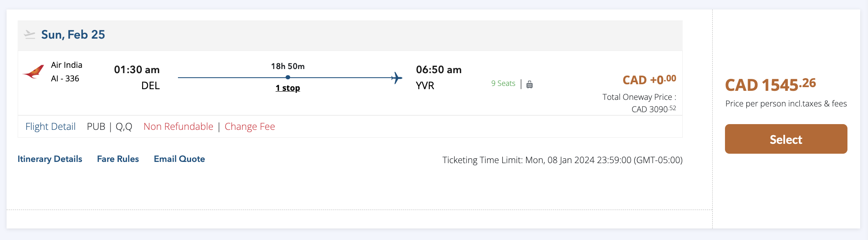868x240 pixels.
Task: Switch to the Fare Rules tab
Action: click(118, 159)
